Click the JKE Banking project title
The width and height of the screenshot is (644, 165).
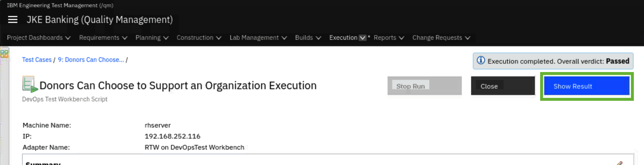[x=100, y=20]
